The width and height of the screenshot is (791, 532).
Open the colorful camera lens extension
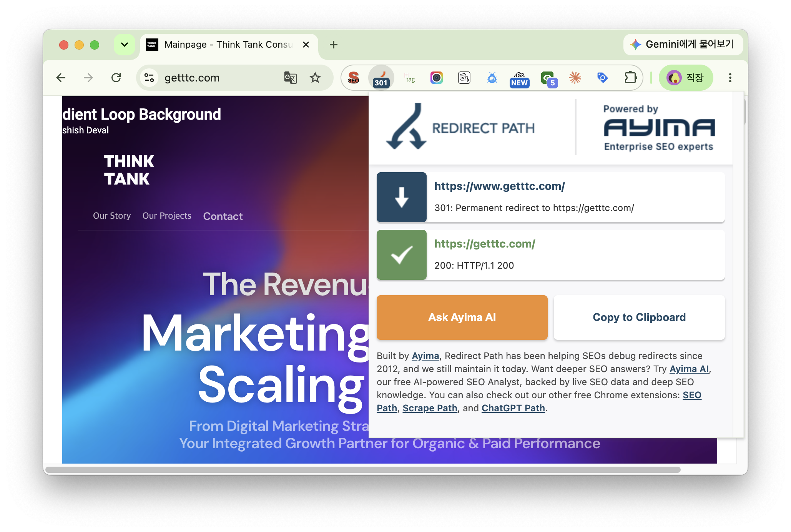[437, 78]
